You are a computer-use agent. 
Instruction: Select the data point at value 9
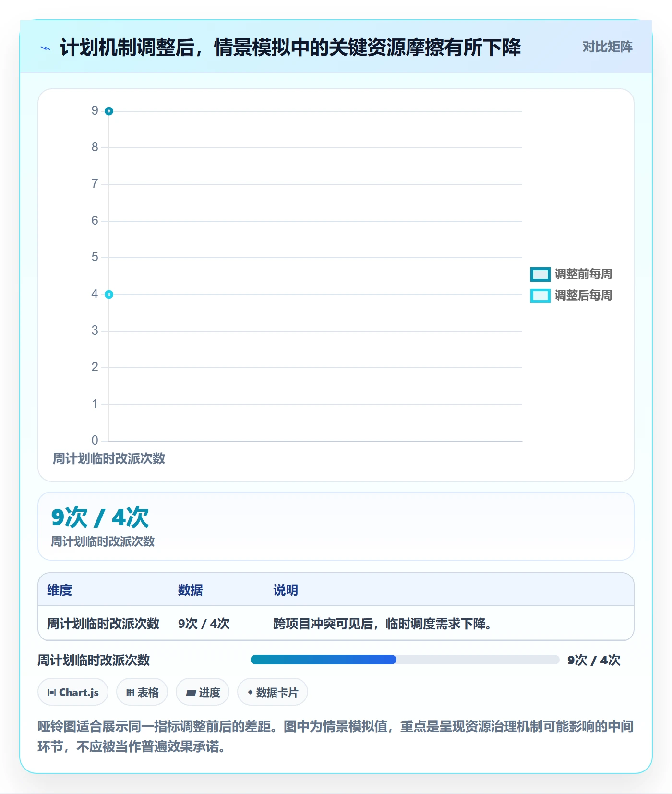pos(109,111)
